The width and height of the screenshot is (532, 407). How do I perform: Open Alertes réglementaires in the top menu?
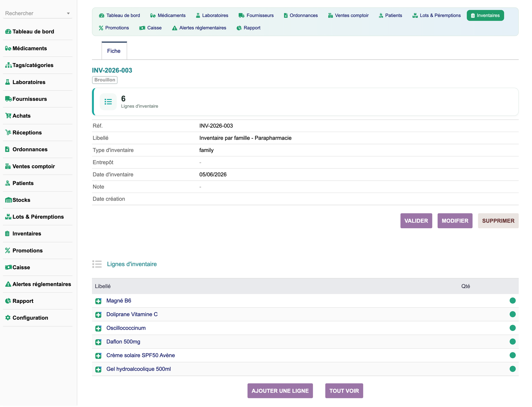coord(199,28)
